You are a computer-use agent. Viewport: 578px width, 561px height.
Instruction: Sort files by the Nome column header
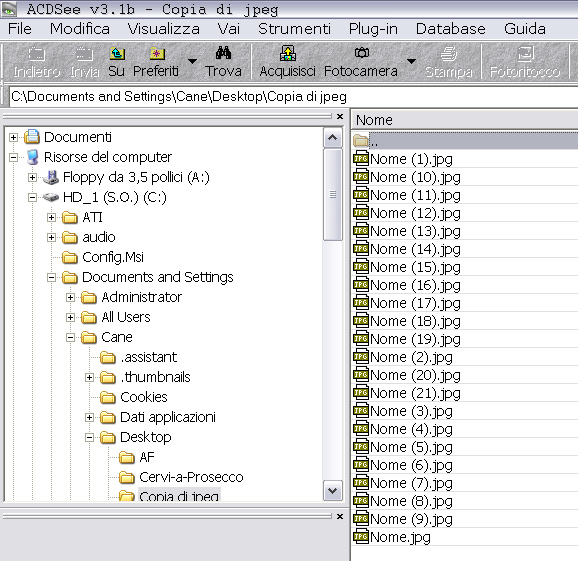[464, 120]
